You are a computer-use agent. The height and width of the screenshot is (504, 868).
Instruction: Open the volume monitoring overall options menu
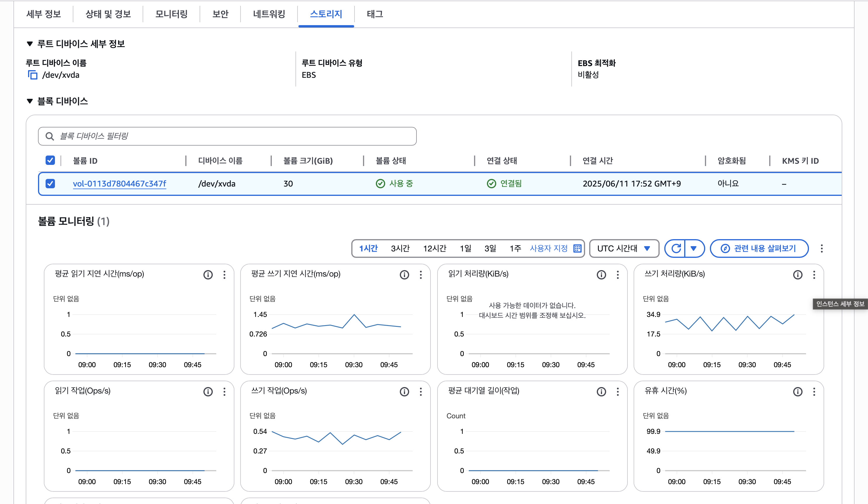822,248
